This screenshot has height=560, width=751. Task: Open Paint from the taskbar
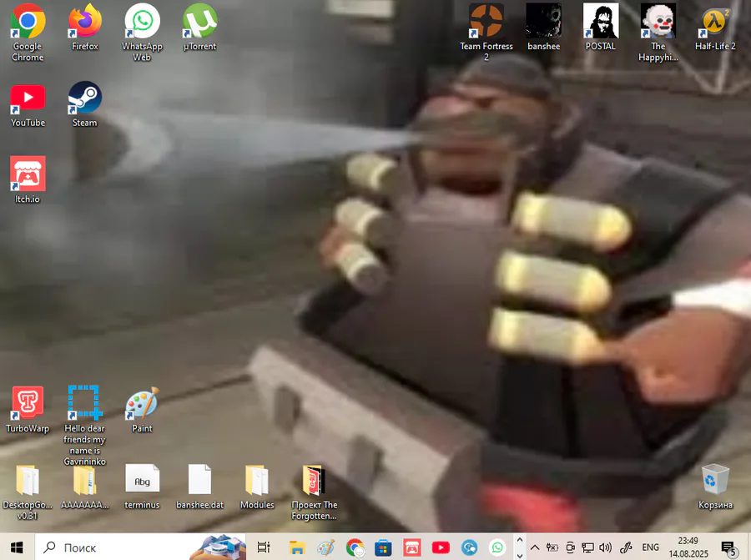pyautogui.click(x=325, y=547)
